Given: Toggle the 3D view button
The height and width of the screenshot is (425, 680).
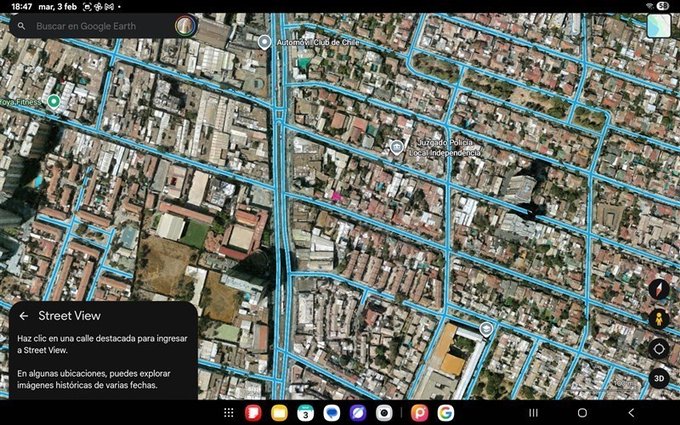Looking at the screenshot, I should (x=658, y=378).
